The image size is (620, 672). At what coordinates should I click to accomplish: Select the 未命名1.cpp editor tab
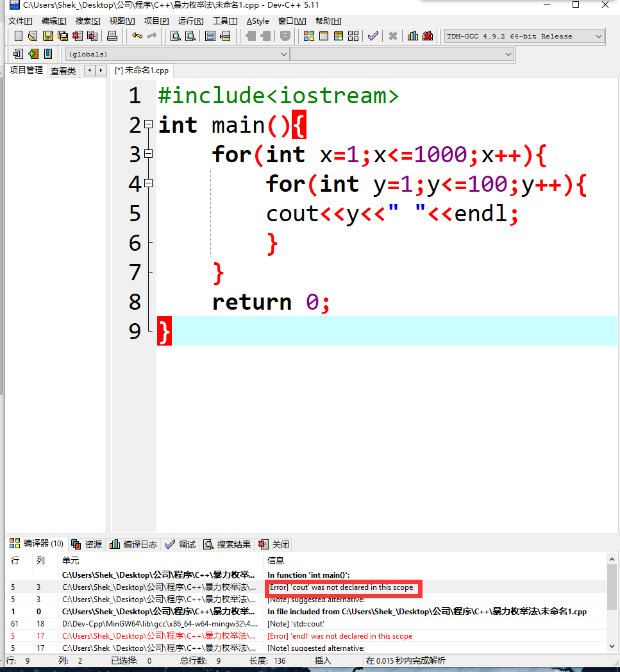point(142,71)
